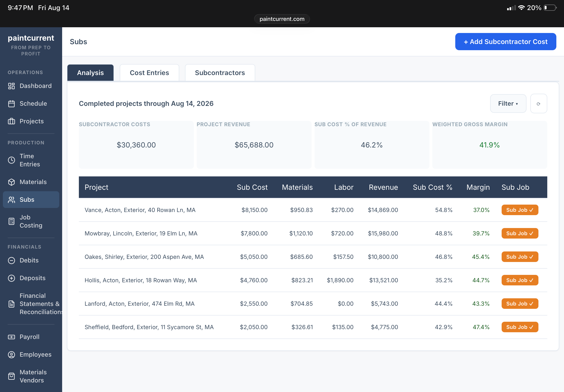
Task: Select Mowbray, Lincoln, Exterior project name
Action: point(141,233)
